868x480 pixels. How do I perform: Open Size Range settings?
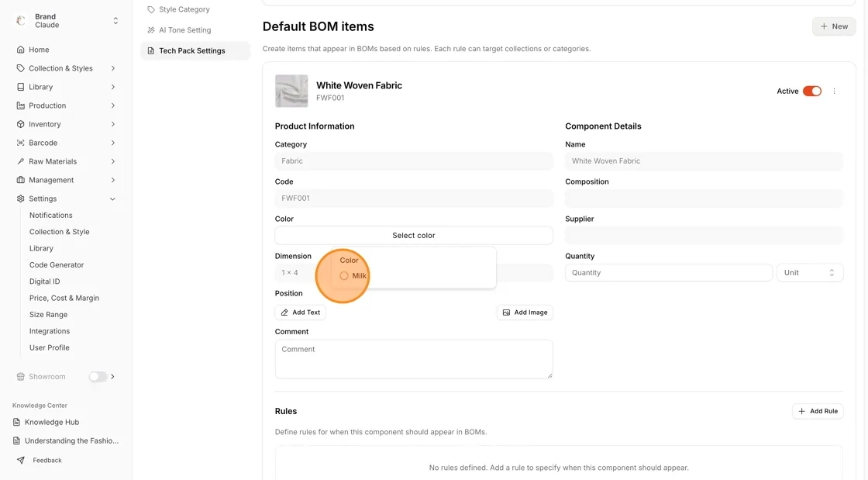click(x=48, y=315)
